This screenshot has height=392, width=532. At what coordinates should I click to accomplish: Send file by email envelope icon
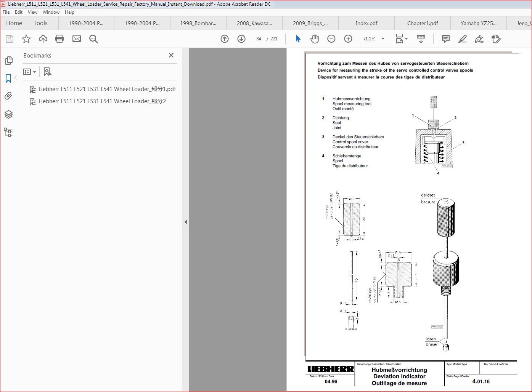[77, 39]
